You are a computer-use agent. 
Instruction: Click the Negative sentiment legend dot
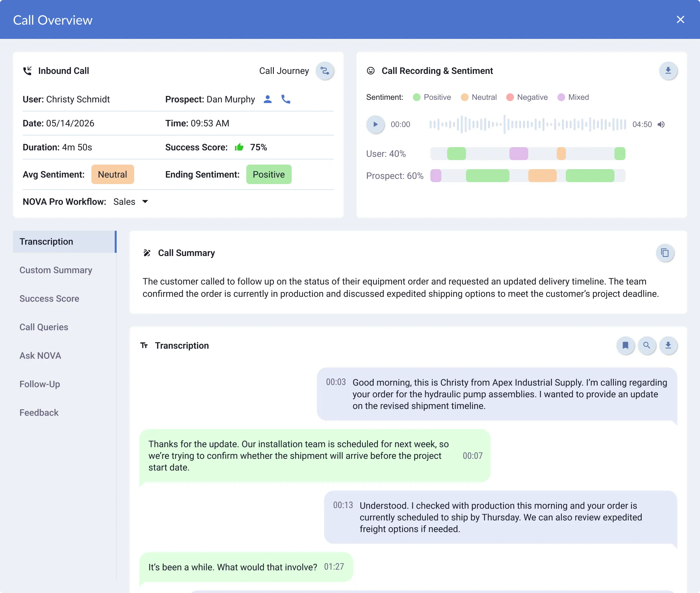[510, 97]
